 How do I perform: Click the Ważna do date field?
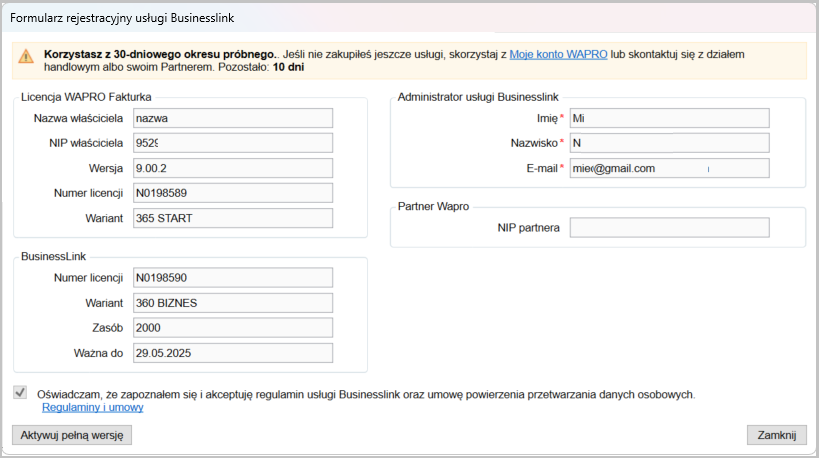[231, 353]
